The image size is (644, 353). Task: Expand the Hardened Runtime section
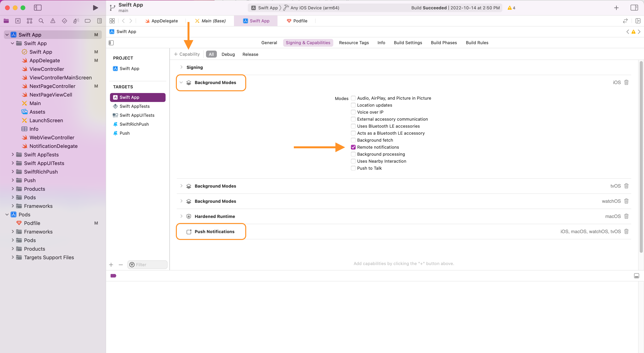point(181,216)
